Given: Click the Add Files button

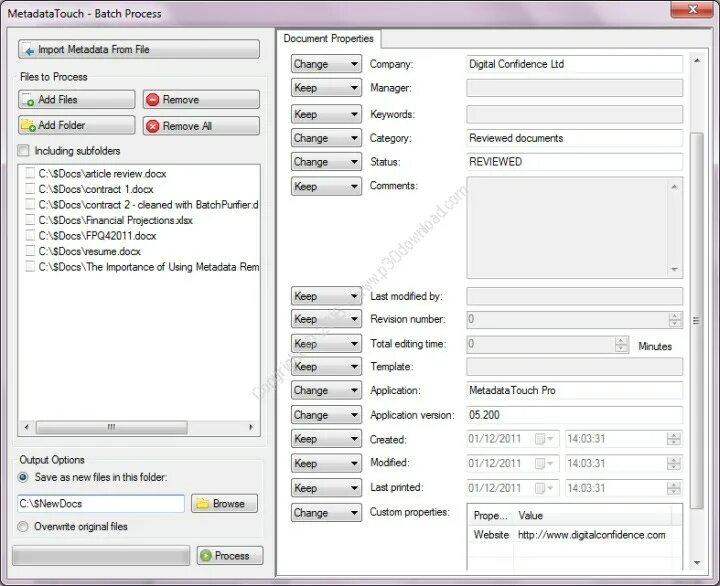Looking at the screenshot, I should pos(77,100).
